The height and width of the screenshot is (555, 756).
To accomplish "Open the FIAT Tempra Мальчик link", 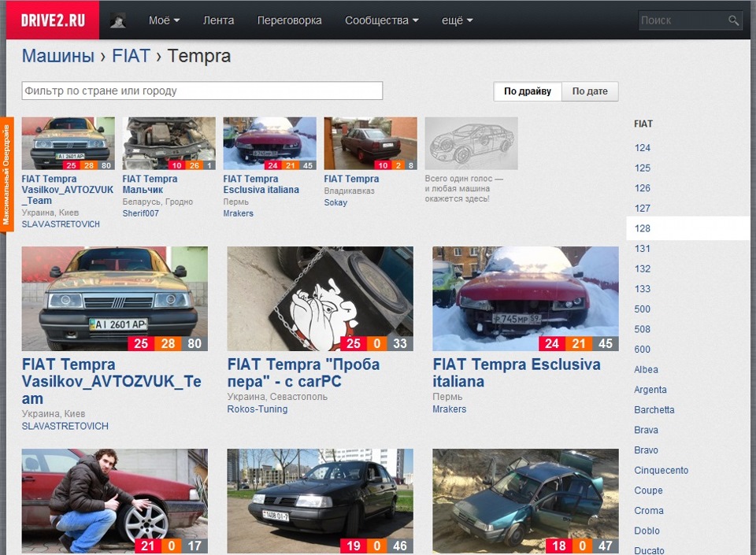I will tap(150, 184).
